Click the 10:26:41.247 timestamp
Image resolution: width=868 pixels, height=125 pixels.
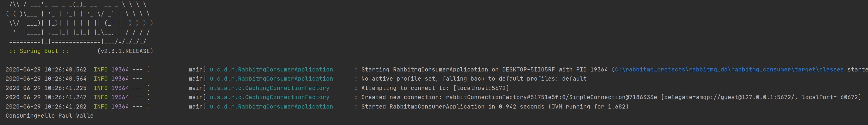(46, 97)
